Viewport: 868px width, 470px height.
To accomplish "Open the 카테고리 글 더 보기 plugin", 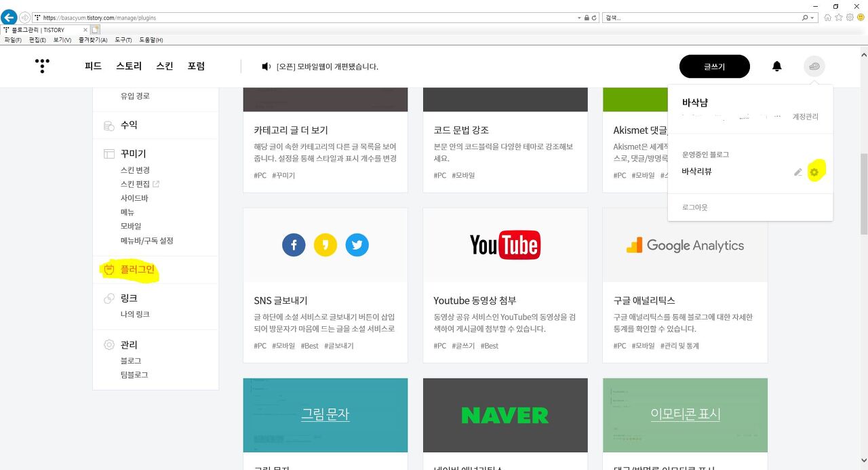I will tap(291, 130).
